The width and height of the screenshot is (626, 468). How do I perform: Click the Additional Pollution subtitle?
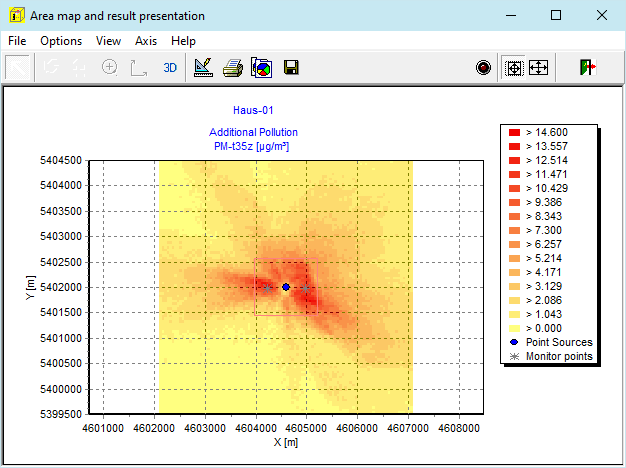point(253,132)
